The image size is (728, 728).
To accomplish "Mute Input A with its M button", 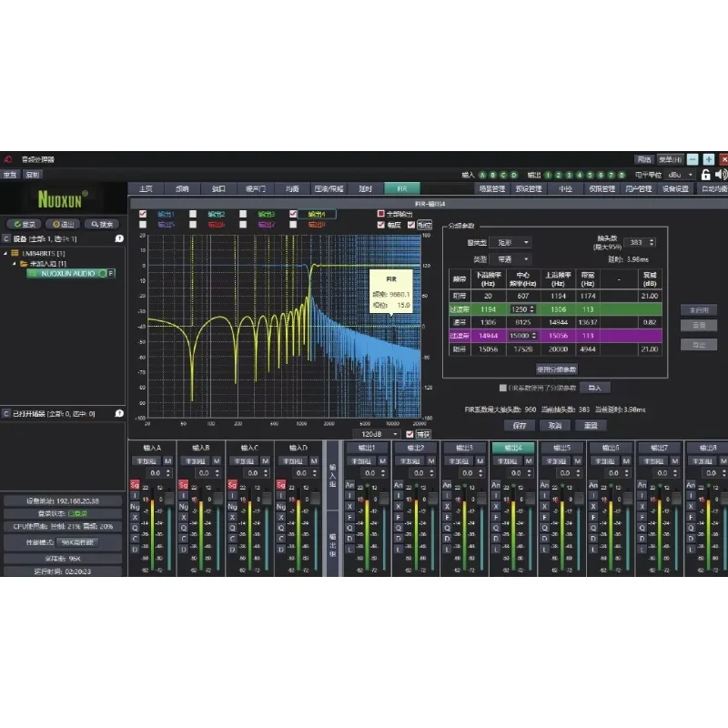I will tap(168, 461).
